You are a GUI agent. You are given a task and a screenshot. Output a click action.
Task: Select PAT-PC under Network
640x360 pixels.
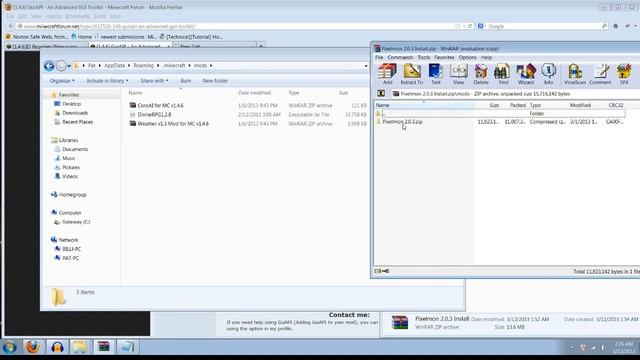point(70,258)
